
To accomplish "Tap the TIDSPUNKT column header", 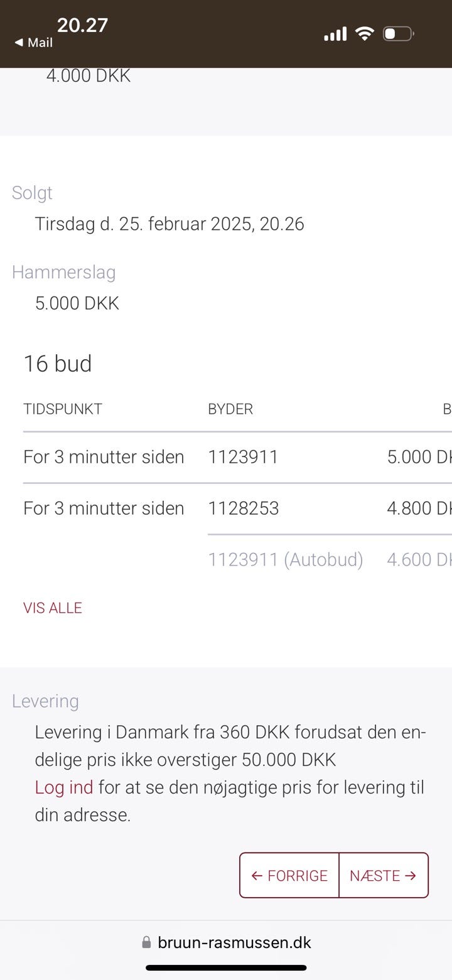I will [63, 409].
